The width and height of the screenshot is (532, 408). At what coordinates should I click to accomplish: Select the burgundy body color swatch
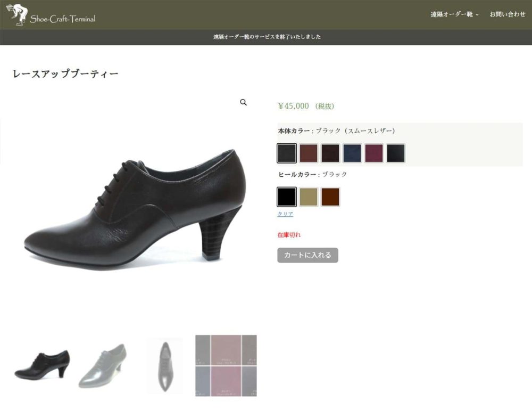tap(374, 153)
